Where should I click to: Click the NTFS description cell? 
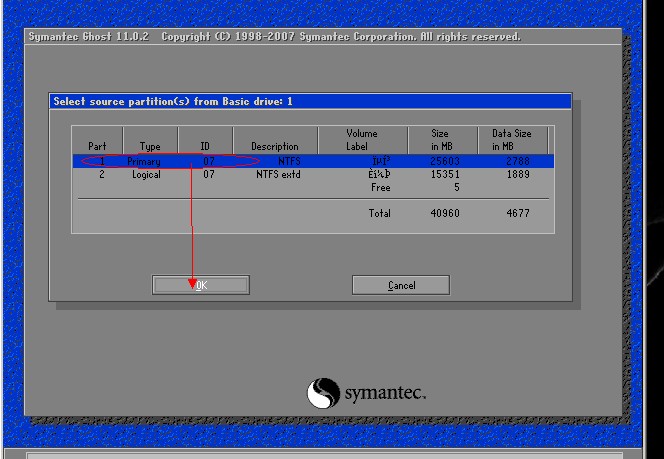(x=289, y=161)
